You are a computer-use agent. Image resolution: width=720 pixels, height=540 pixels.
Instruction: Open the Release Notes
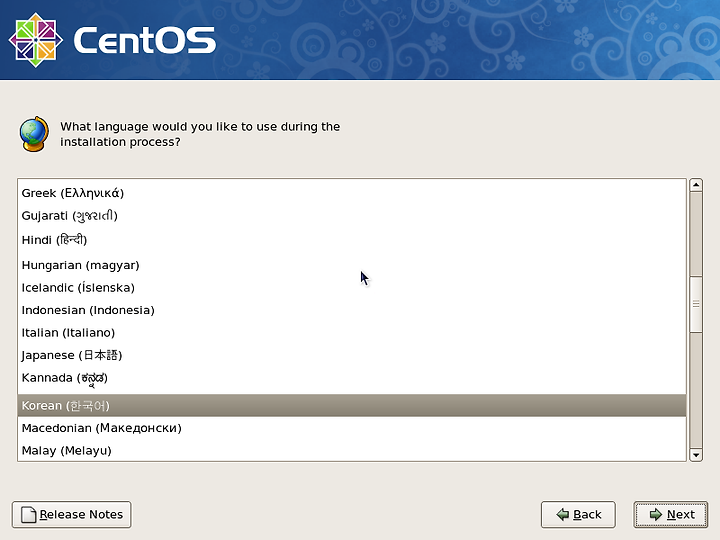(72, 514)
